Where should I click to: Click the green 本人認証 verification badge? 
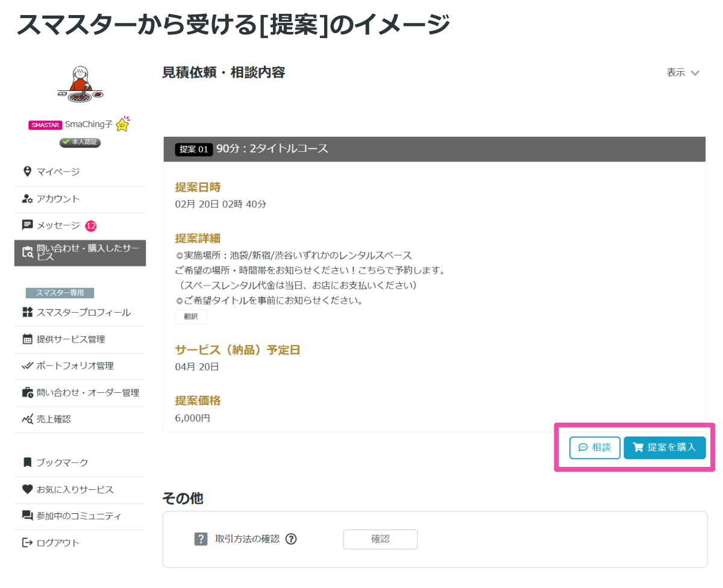[x=80, y=142]
